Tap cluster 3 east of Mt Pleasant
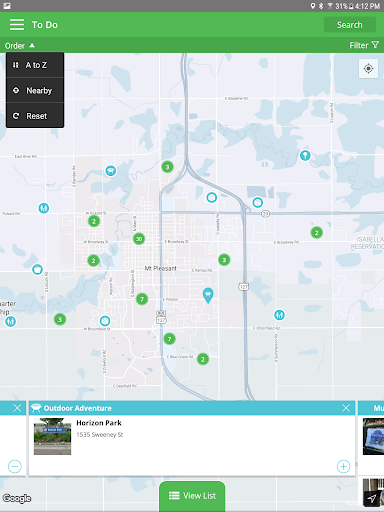This screenshot has width=384, height=512. [x=224, y=260]
